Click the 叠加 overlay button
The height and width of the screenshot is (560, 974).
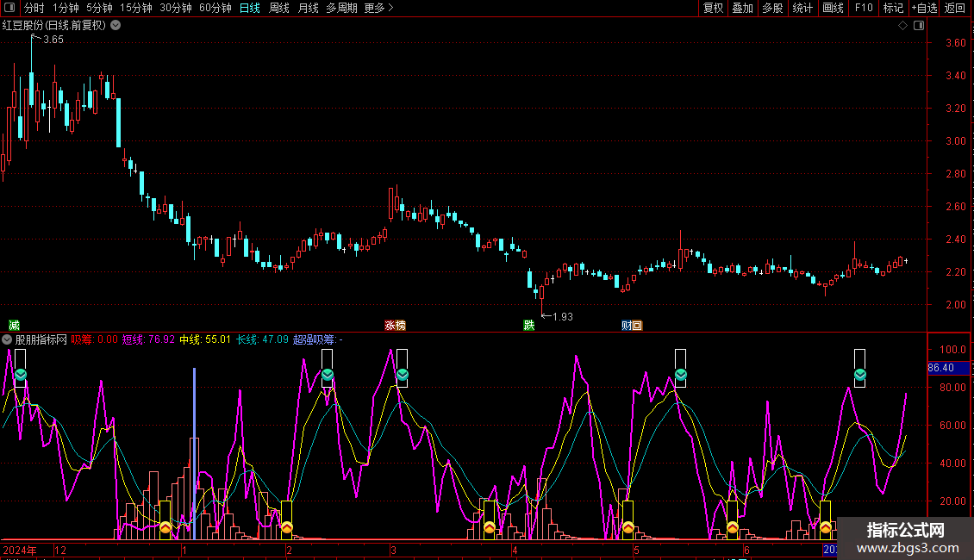point(742,8)
